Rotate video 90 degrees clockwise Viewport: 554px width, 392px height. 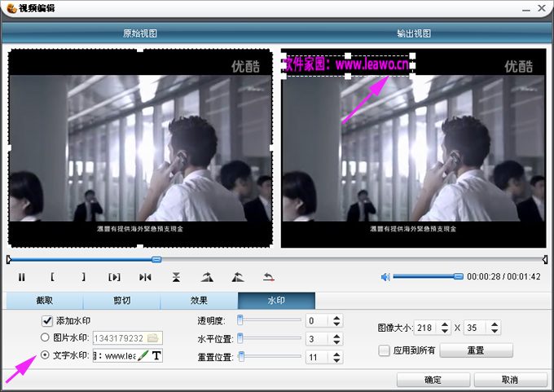point(207,277)
